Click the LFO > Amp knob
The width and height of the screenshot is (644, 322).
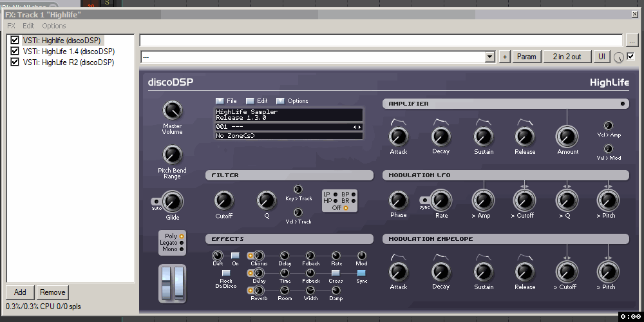(484, 201)
